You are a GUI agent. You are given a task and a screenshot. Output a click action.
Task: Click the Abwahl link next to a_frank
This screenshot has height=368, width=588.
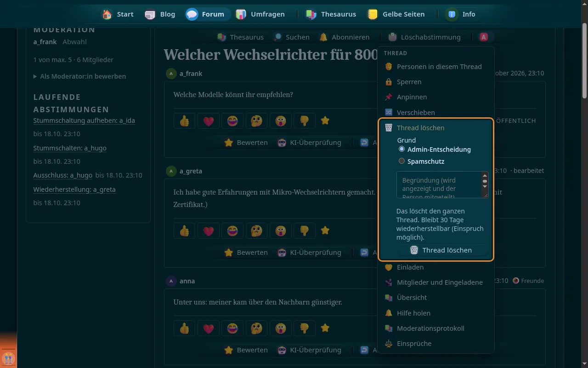coord(74,42)
